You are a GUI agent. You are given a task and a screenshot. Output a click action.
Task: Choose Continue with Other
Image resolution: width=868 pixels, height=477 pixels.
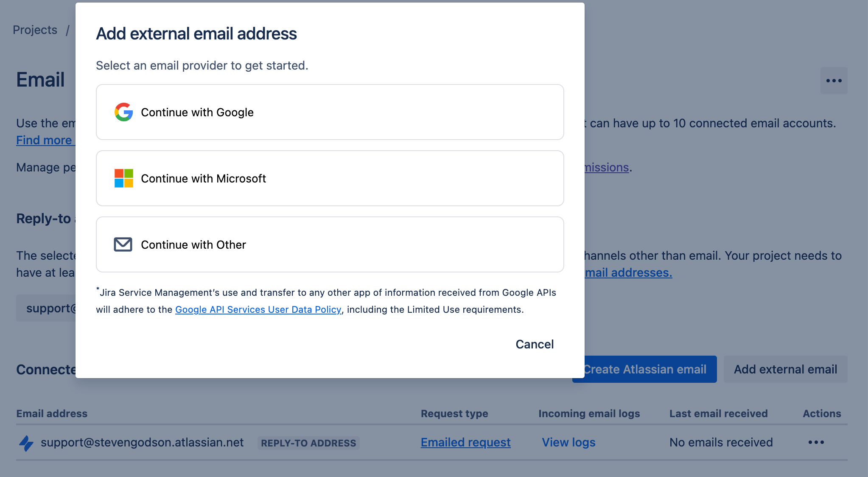pos(330,244)
